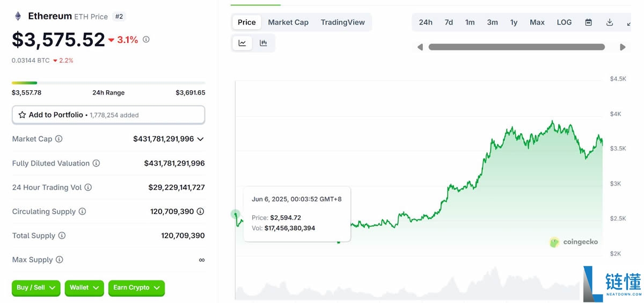The width and height of the screenshot is (644, 303).
Task: Switch to the TradingView tab
Action: (x=342, y=23)
